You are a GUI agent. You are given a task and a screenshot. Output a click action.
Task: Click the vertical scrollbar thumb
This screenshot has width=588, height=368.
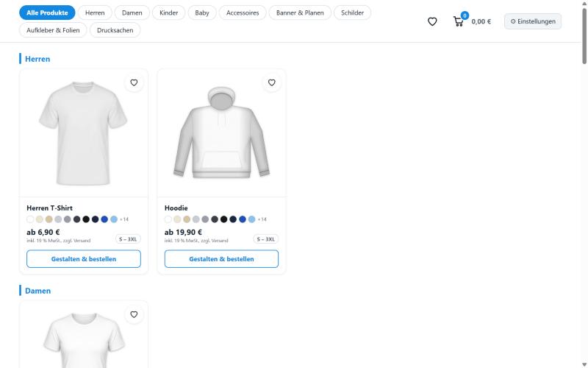click(584, 35)
